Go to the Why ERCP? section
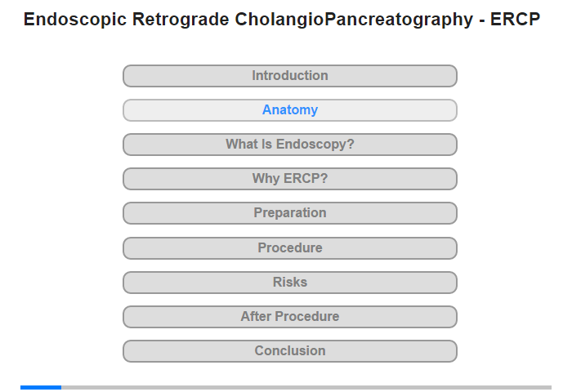572x392 pixels. (289, 179)
